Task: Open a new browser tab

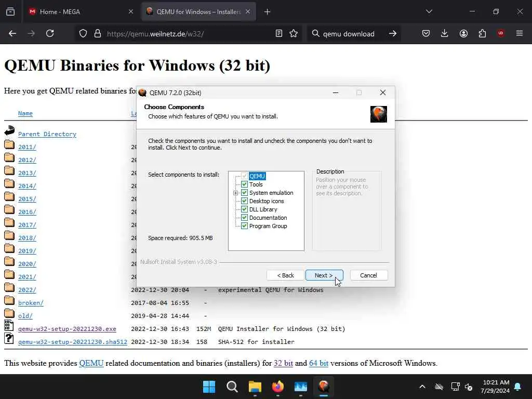Action: (x=268, y=12)
